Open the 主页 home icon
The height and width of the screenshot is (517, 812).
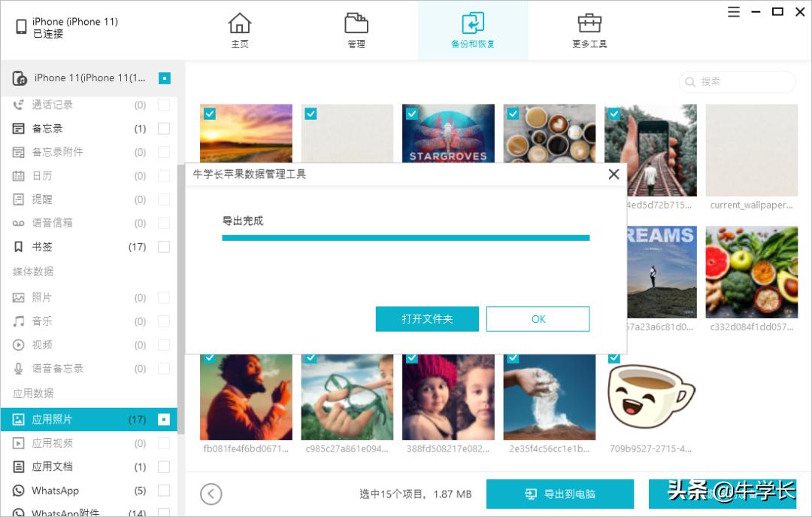click(240, 23)
